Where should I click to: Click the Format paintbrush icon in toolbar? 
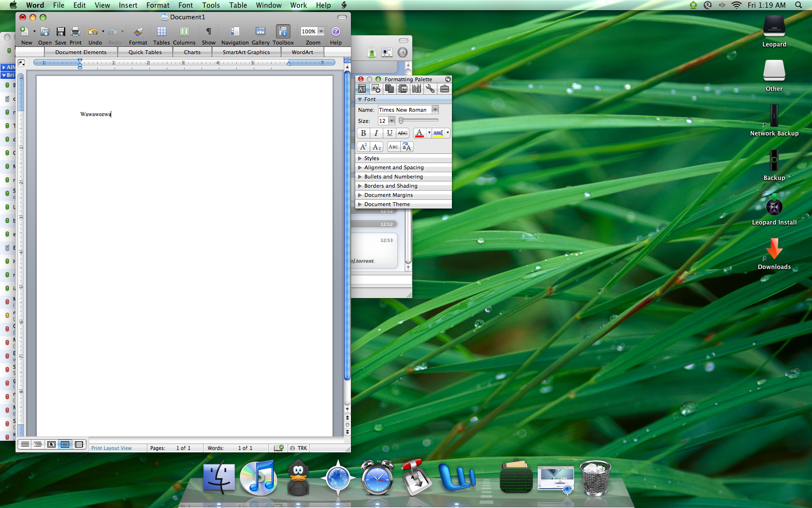click(x=138, y=32)
